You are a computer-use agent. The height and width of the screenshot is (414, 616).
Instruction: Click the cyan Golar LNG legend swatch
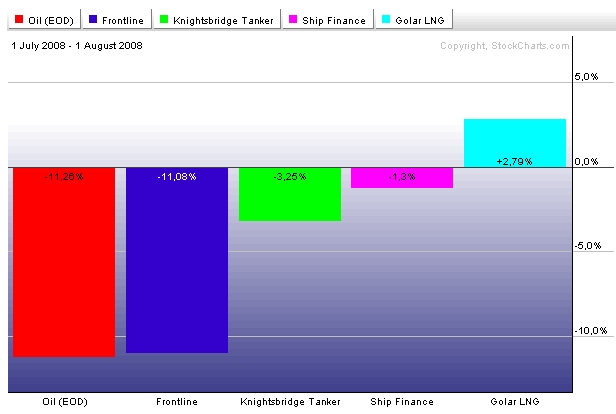tap(386, 19)
